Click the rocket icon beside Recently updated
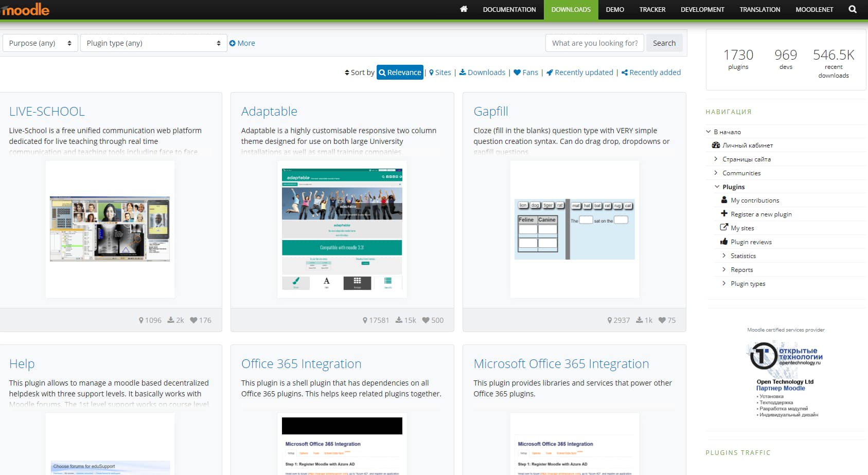Image resolution: width=868 pixels, height=475 pixels. coord(550,72)
